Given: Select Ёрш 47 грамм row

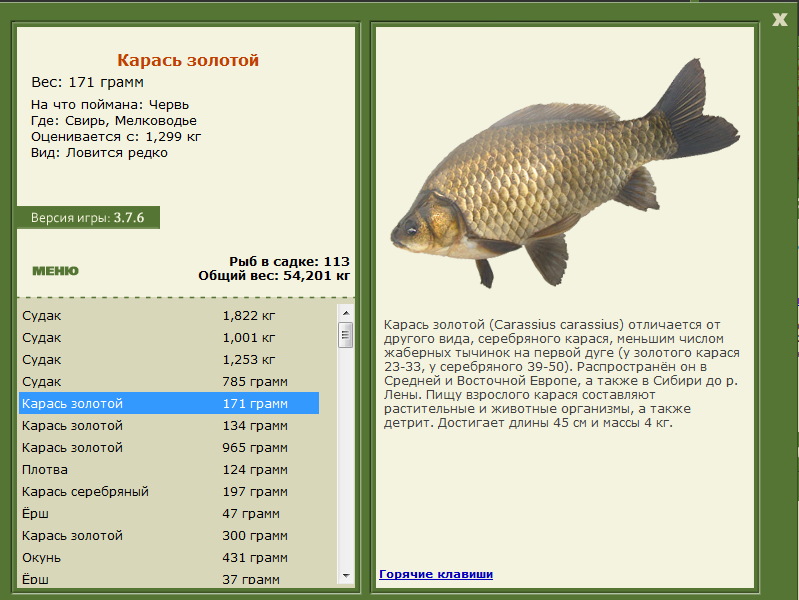Looking at the screenshot, I should tap(169, 513).
